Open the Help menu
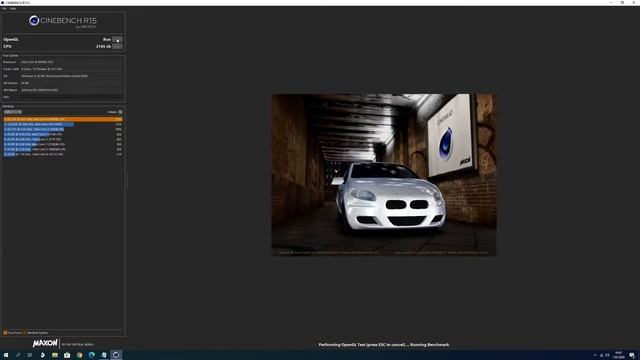Screen dimensions: 640x360 coord(13,8)
